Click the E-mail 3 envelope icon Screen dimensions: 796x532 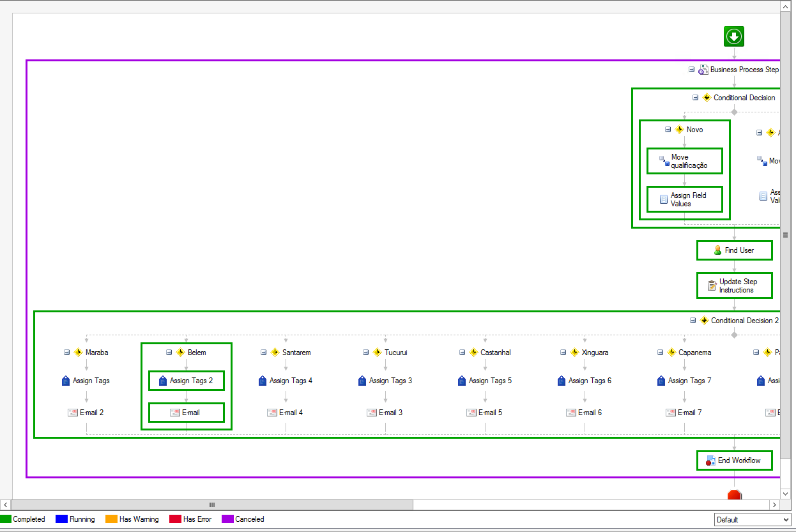(x=372, y=413)
